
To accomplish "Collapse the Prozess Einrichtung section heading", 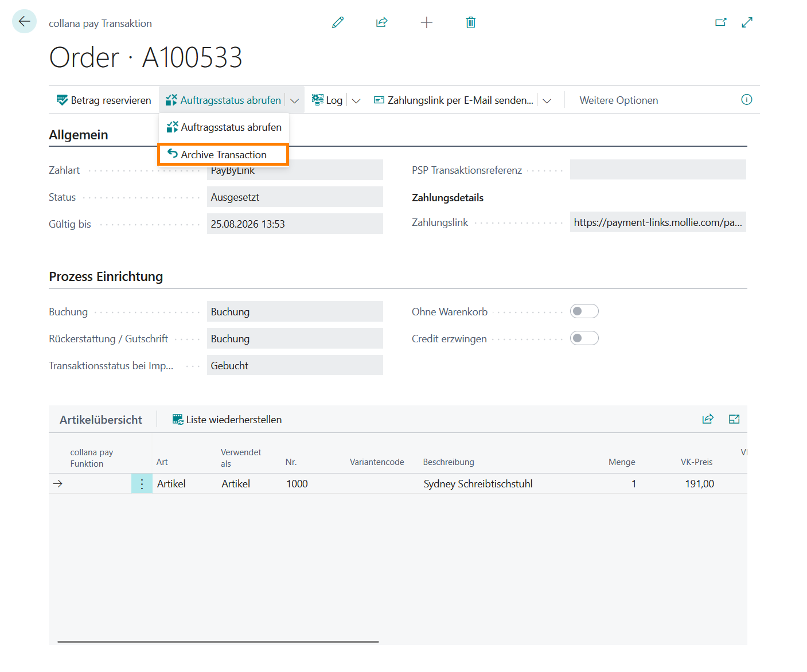I will (106, 276).
